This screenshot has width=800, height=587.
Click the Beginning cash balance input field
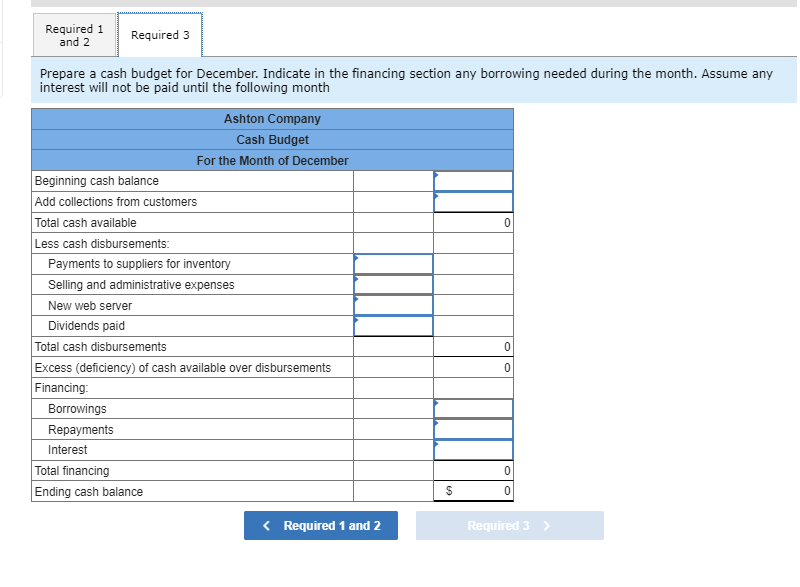click(x=473, y=181)
